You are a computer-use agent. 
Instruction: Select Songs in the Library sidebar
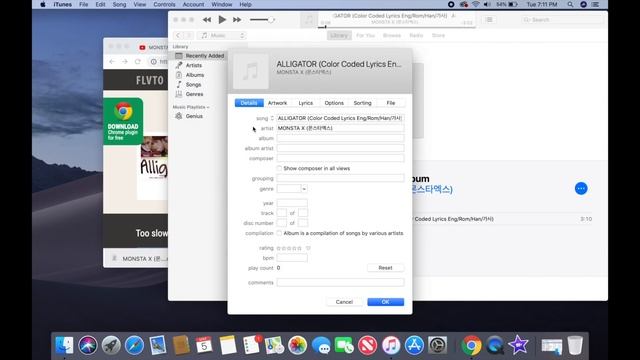point(193,84)
